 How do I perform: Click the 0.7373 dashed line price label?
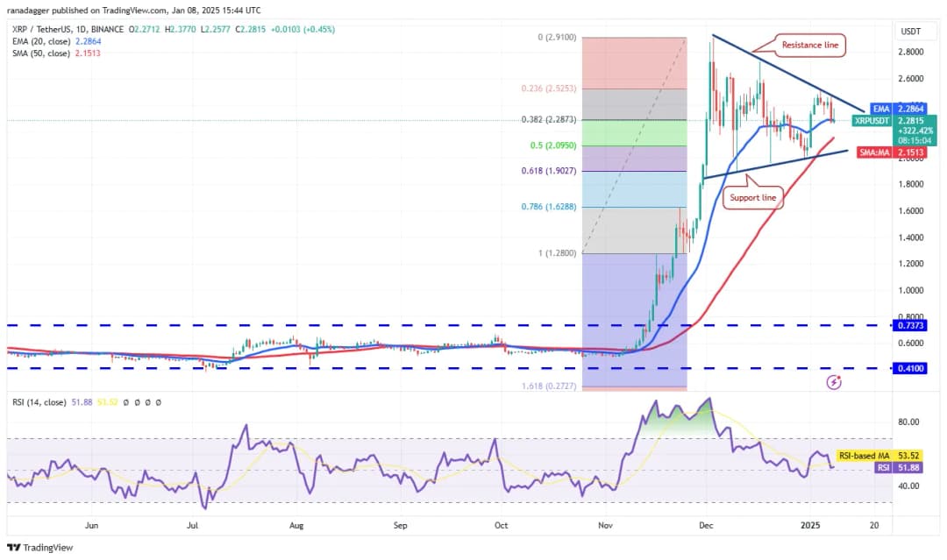pyautogui.click(x=908, y=325)
